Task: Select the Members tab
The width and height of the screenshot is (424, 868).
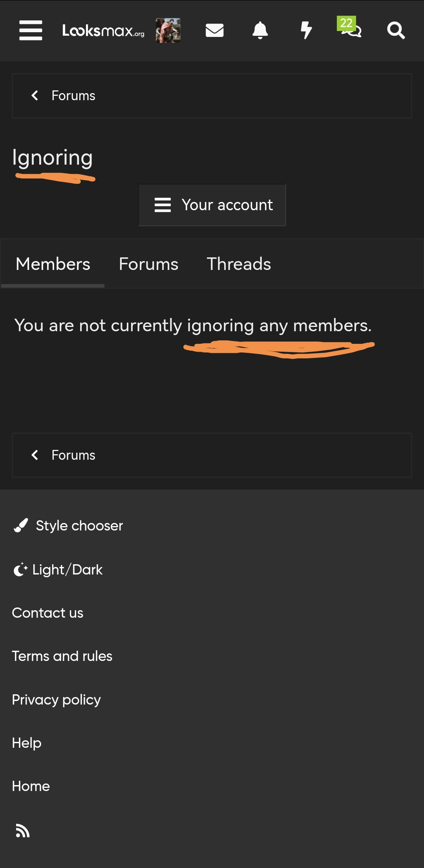Action: [53, 264]
